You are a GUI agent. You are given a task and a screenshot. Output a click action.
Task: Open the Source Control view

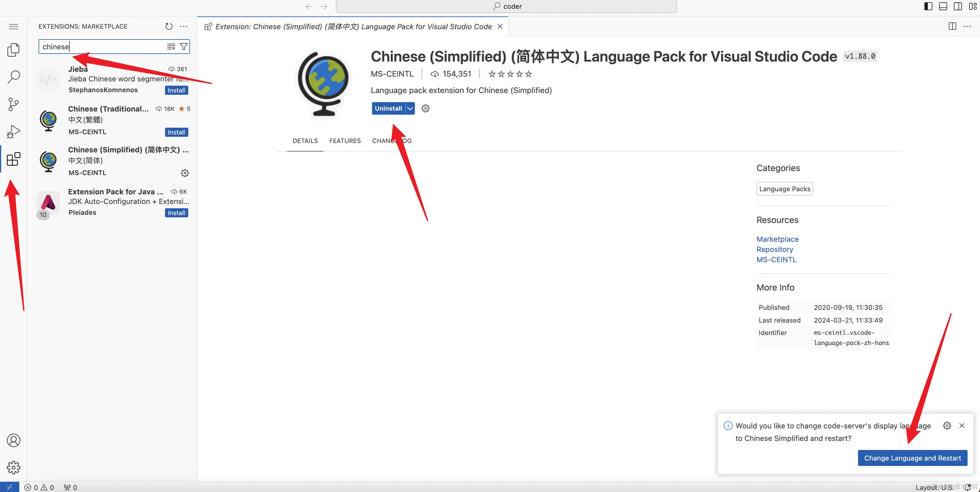tap(13, 104)
